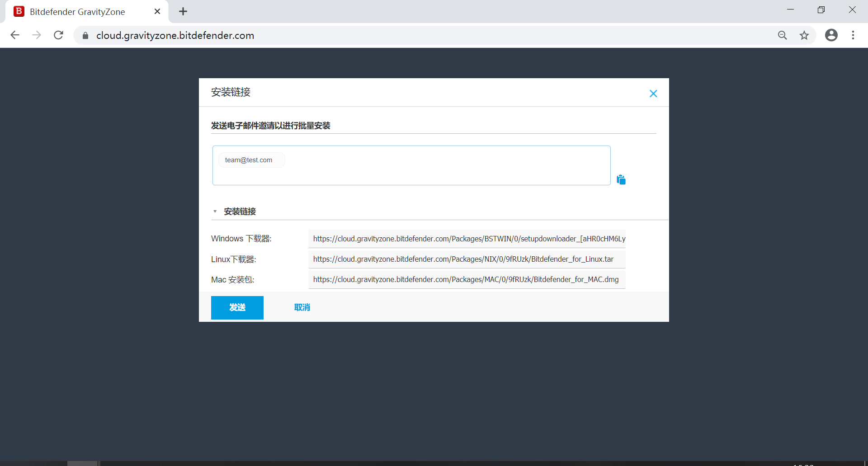Click the Mac 安装包 label
The height and width of the screenshot is (466, 868).
[x=233, y=280]
